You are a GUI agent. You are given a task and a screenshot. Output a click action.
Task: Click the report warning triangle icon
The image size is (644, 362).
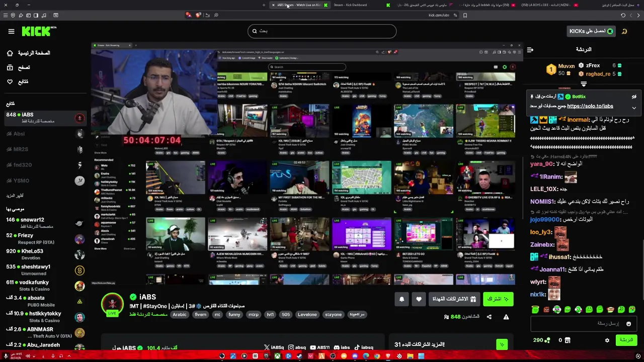point(506,317)
